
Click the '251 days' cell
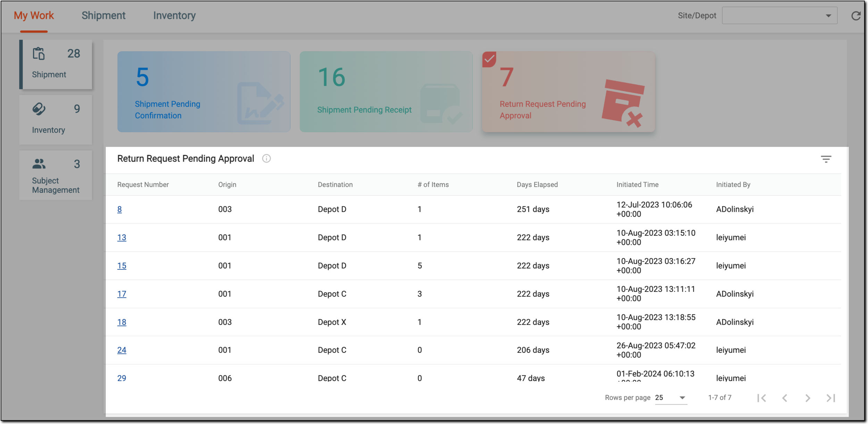533,210
